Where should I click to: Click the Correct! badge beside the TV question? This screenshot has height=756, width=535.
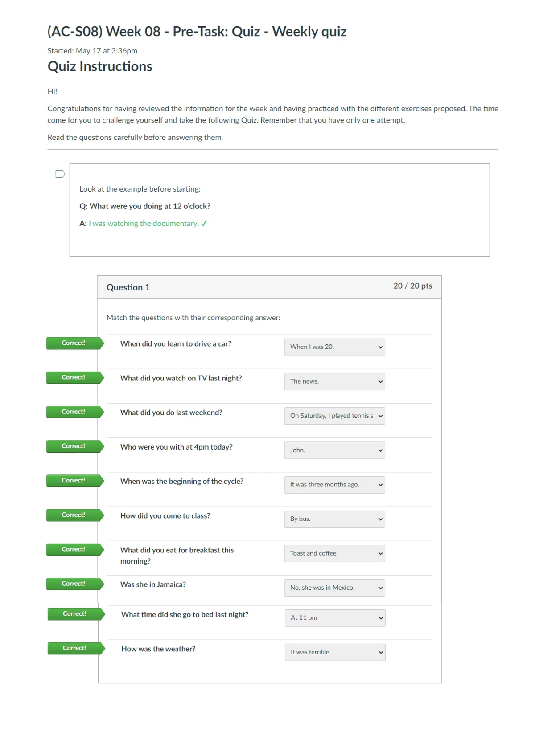74,377
